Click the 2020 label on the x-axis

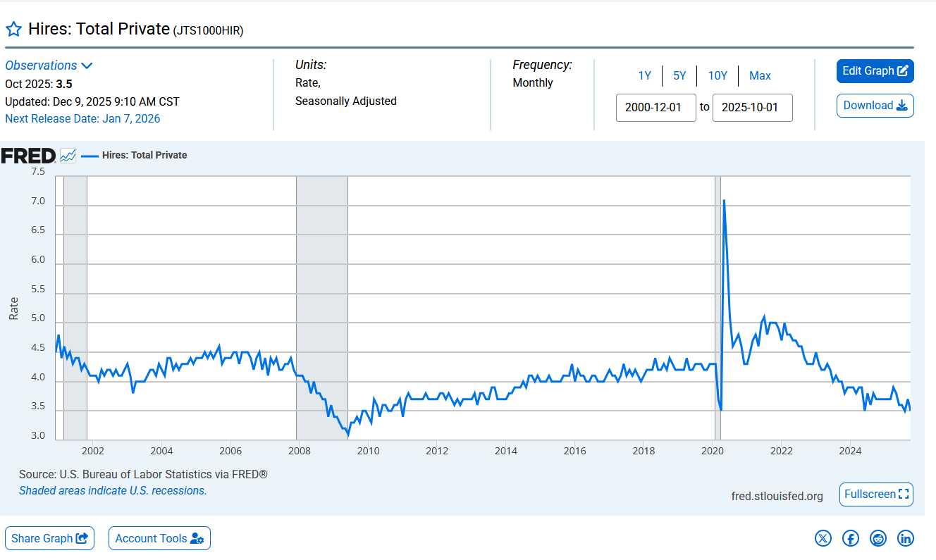pyautogui.click(x=713, y=451)
